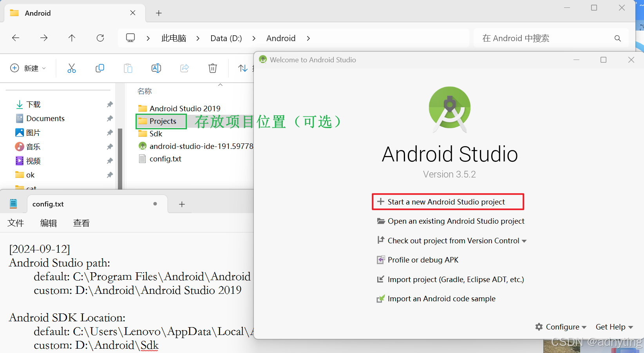Open the 编辑 menu in Notepad
The width and height of the screenshot is (644, 353).
click(49, 223)
